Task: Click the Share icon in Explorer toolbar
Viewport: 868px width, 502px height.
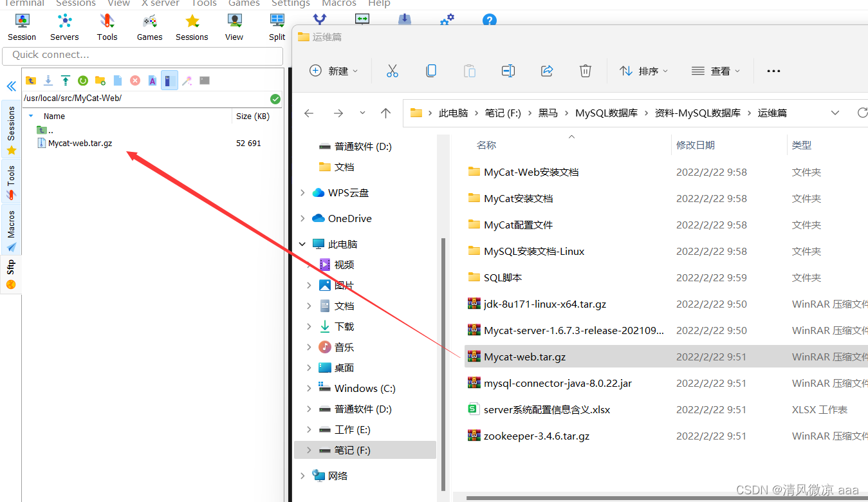Action: pyautogui.click(x=547, y=71)
